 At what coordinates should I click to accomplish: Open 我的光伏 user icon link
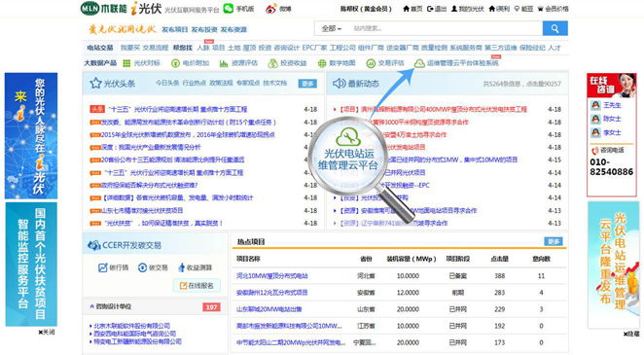[454, 9]
